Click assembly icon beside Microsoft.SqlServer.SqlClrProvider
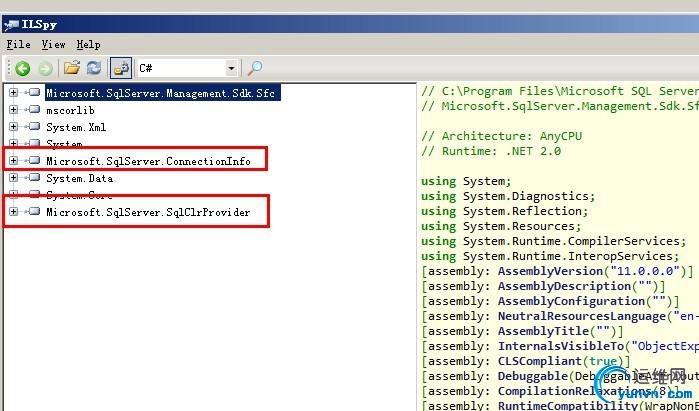Image resolution: width=699 pixels, height=411 pixels. pyautogui.click(x=33, y=211)
